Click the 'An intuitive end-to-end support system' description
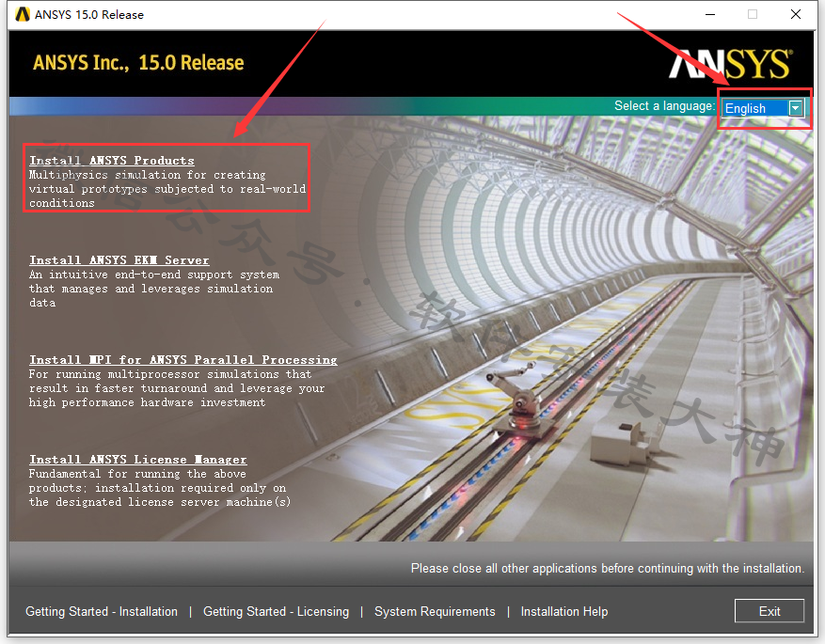825x644 pixels. (154, 289)
